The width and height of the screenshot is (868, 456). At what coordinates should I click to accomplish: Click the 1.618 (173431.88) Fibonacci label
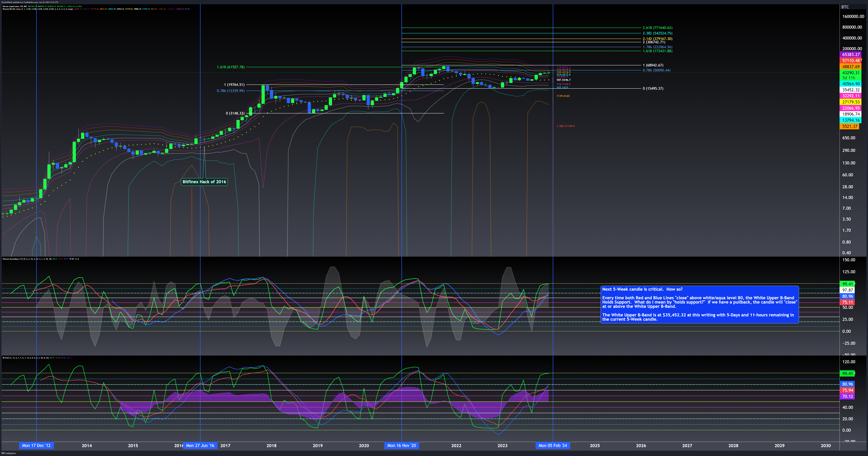tap(657, 51)
